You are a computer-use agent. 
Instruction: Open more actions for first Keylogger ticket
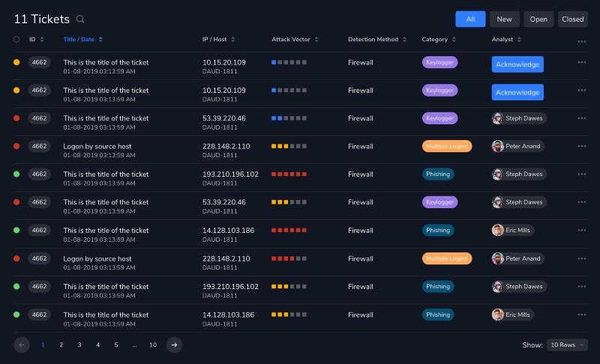tap(582, 62)
